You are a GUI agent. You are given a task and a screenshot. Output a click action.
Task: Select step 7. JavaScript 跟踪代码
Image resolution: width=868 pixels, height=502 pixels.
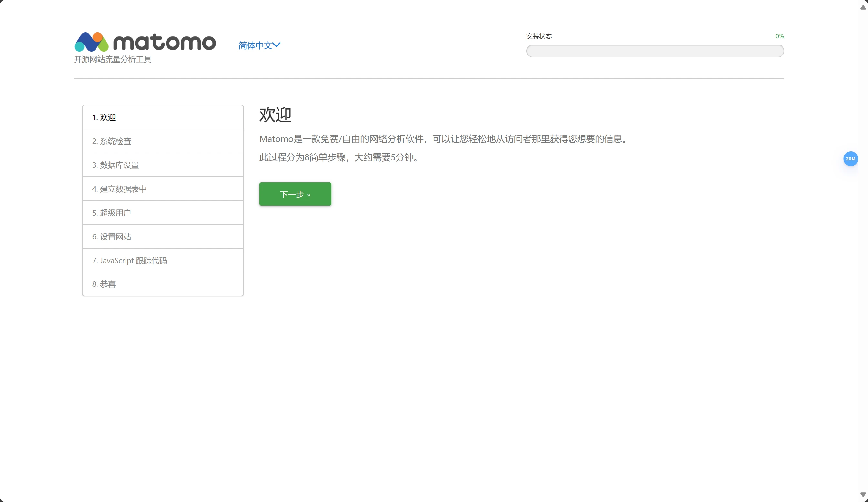click(129, 261)
